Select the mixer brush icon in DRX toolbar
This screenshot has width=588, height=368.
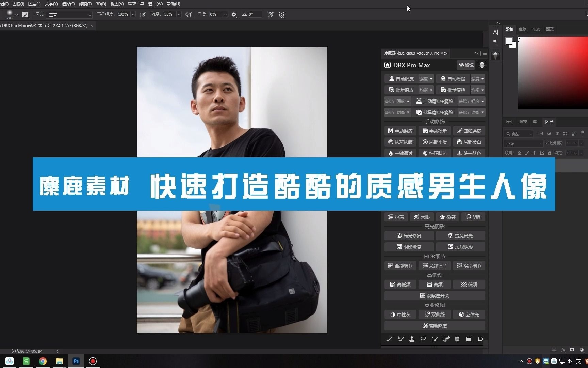401,339
